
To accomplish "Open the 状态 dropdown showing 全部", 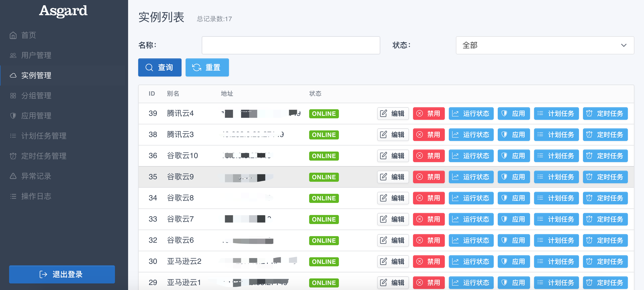I will 545,45.
